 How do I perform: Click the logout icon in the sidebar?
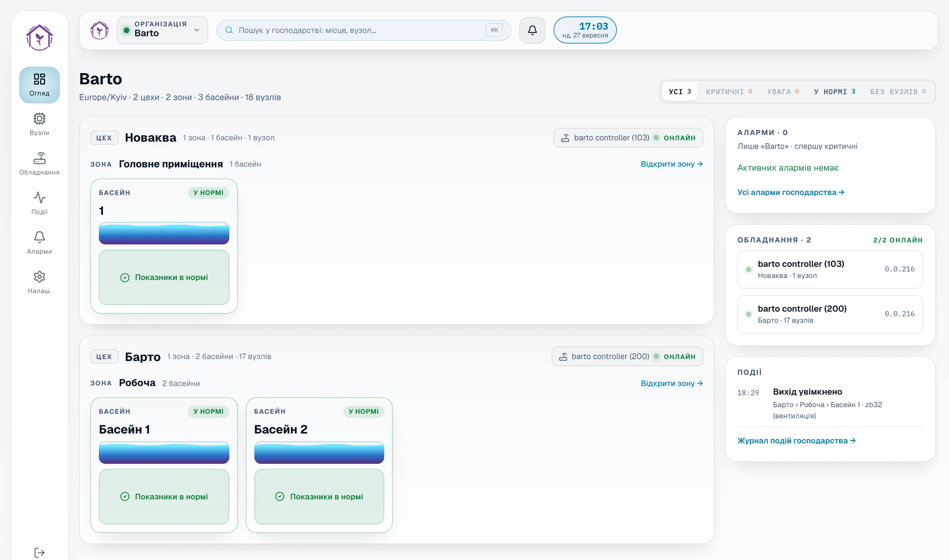coord(39,552)
